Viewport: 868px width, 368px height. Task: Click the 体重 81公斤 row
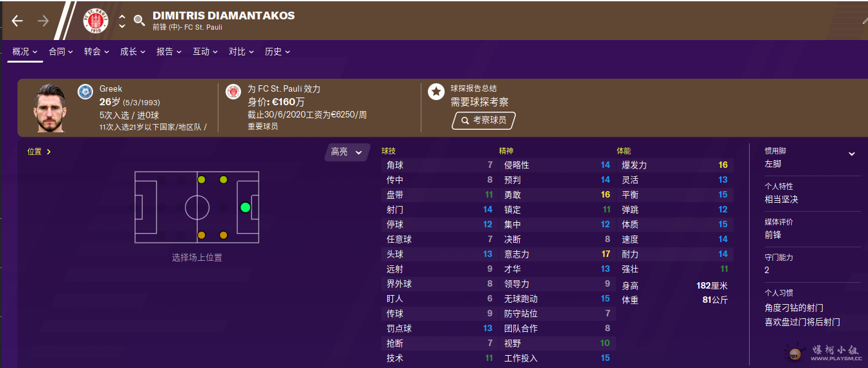click(x=675, y=300)
